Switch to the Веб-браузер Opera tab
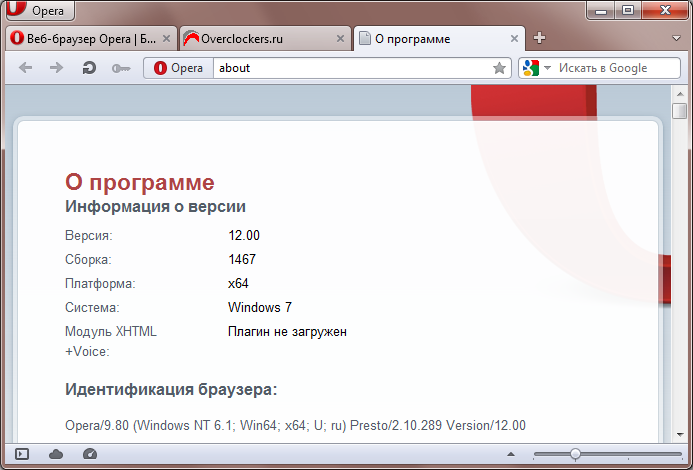Screen dimensions: 693x470 click(91, 39)
